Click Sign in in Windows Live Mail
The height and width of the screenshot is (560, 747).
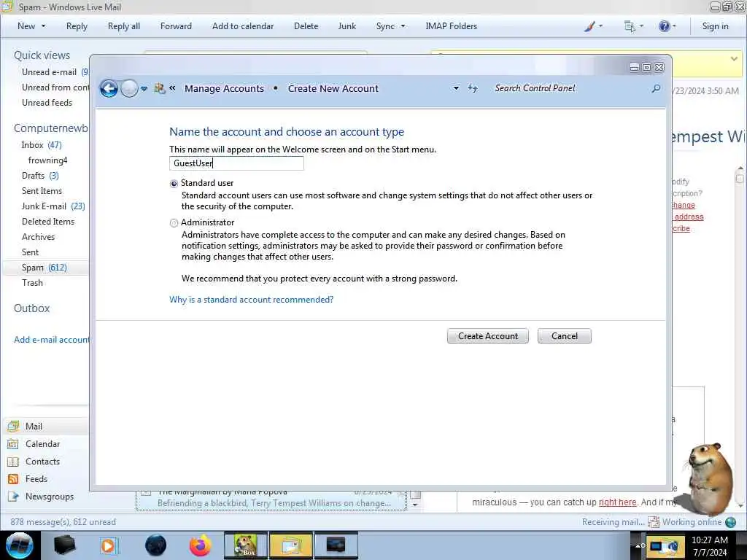[715, 26]
